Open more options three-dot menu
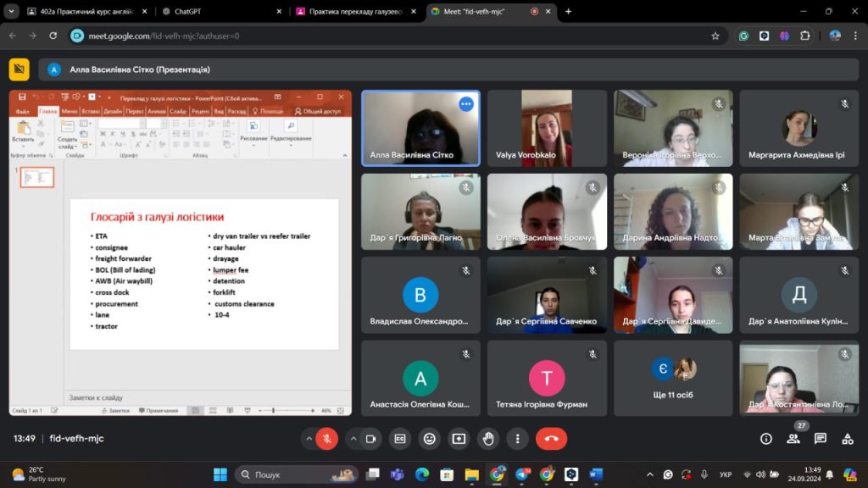The height and width of the screenshot is (488, 868). [x=517, y=439]
